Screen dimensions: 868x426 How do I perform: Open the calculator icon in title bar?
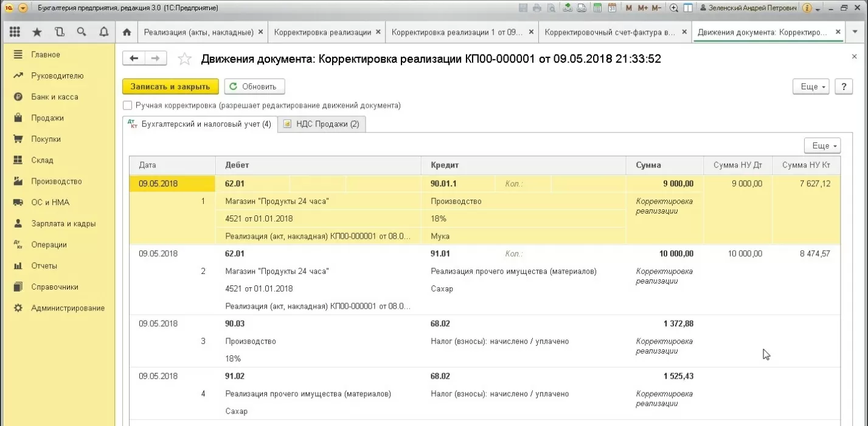[597, 8]
